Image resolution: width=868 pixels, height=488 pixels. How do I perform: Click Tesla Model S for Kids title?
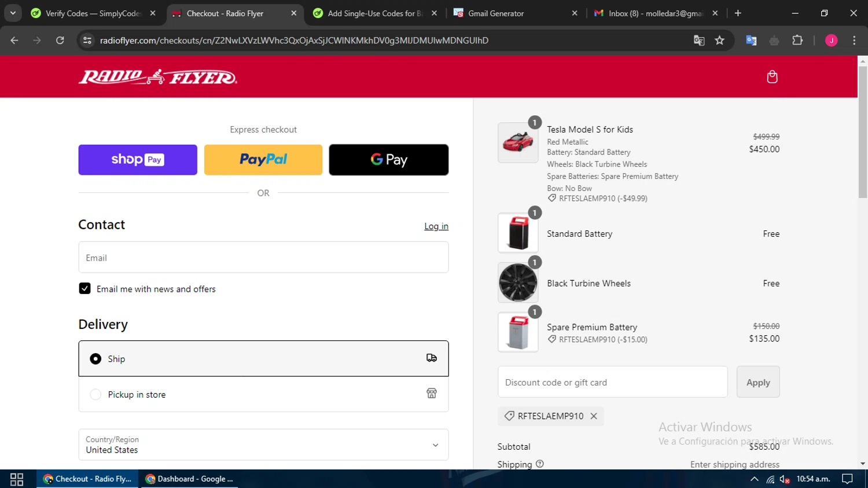pyautogui.click(x=590, y=130)
